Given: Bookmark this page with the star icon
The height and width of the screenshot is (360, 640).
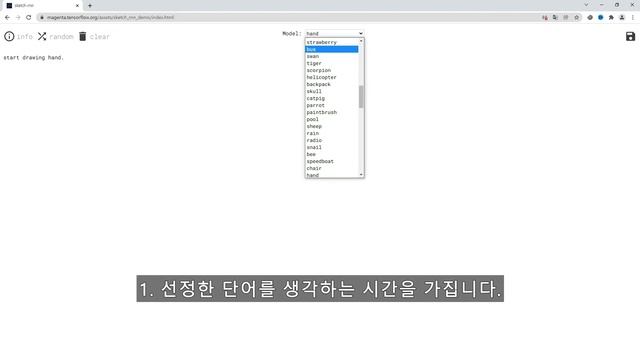Looking at the screenshot, I should pos(576,18).
